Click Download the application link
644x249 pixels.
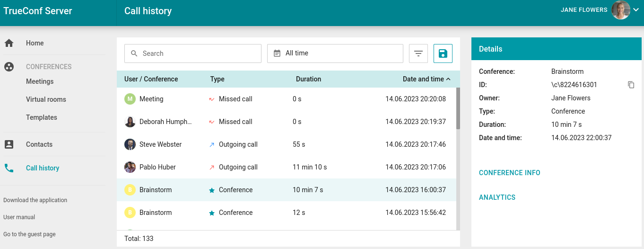(x=35, y=200)
